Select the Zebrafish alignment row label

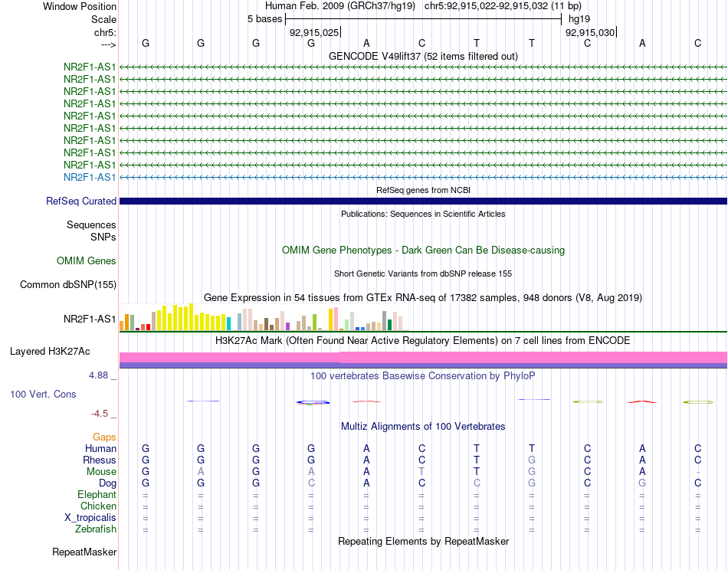96,529
